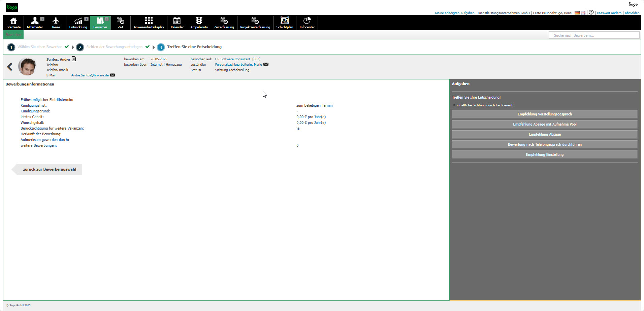Go to step 1 'Wählen Sie einen Bewerber'
This screenshot has width=644, height=311.
39,47
